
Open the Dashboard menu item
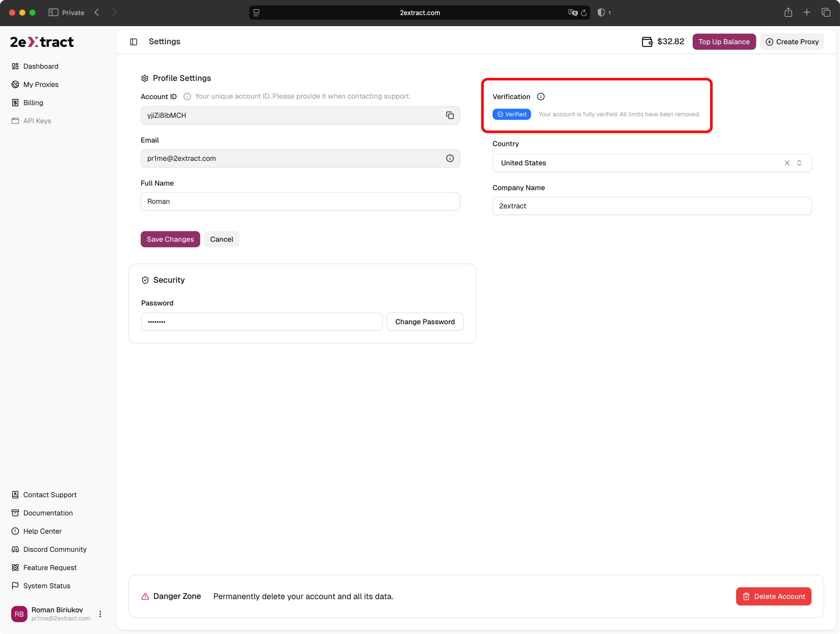(41, 66)
